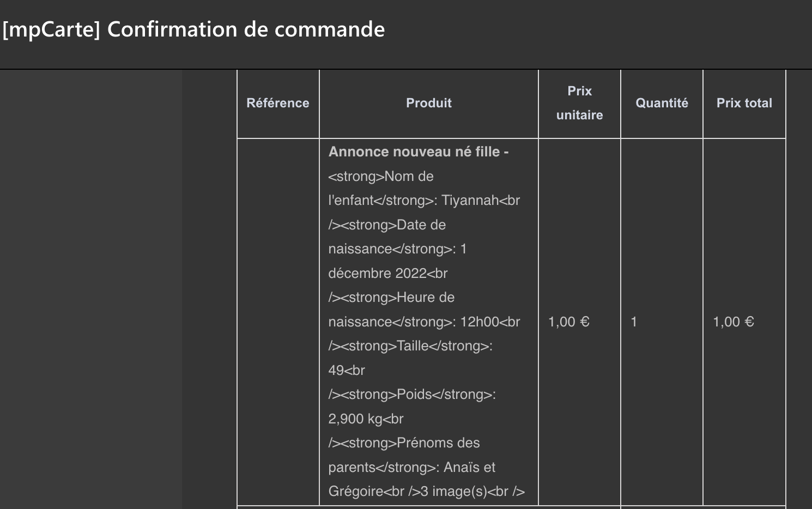Select the Produit column header
Screen dimensions: 812x509
click(429, 103)
